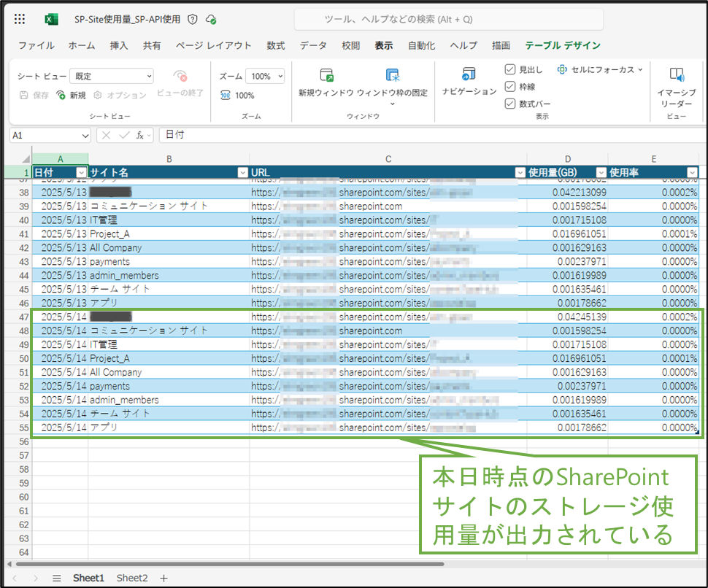Screen dimensions: 708x588
Task: Click the horizontal scrollbar thumb
Action: (x=230, y=564)
